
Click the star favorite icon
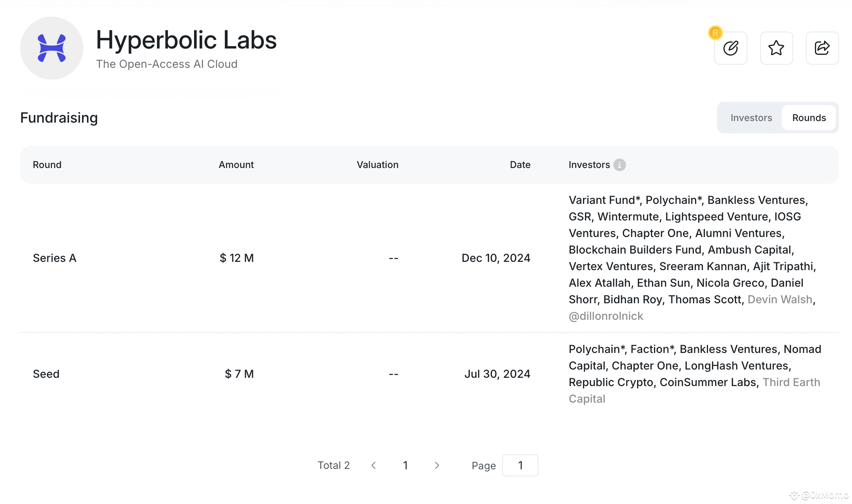[x=776, y=48]
